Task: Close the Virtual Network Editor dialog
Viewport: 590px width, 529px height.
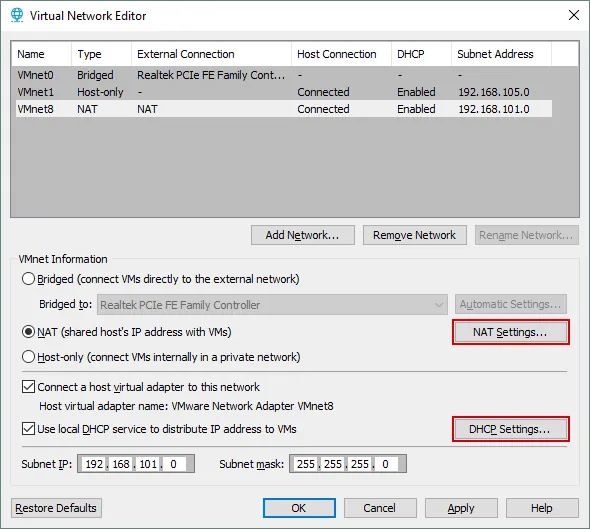Action: (x=573, y=15)
